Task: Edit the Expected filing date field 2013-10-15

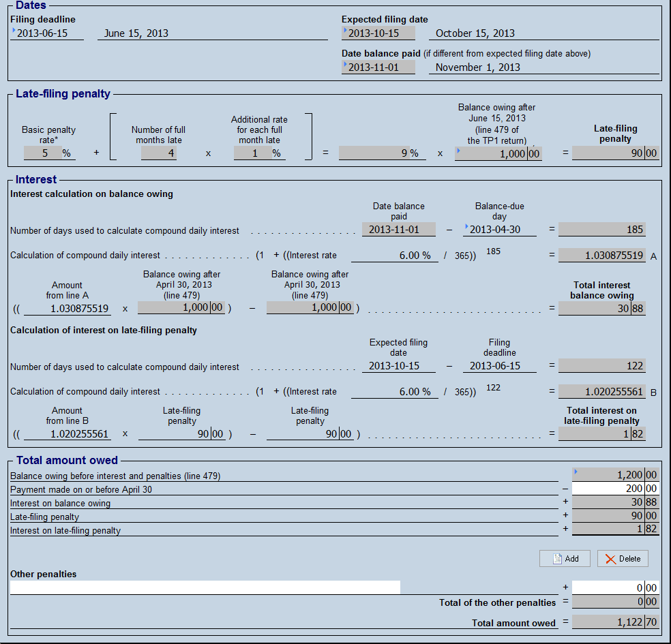Action: pos(378,33)
